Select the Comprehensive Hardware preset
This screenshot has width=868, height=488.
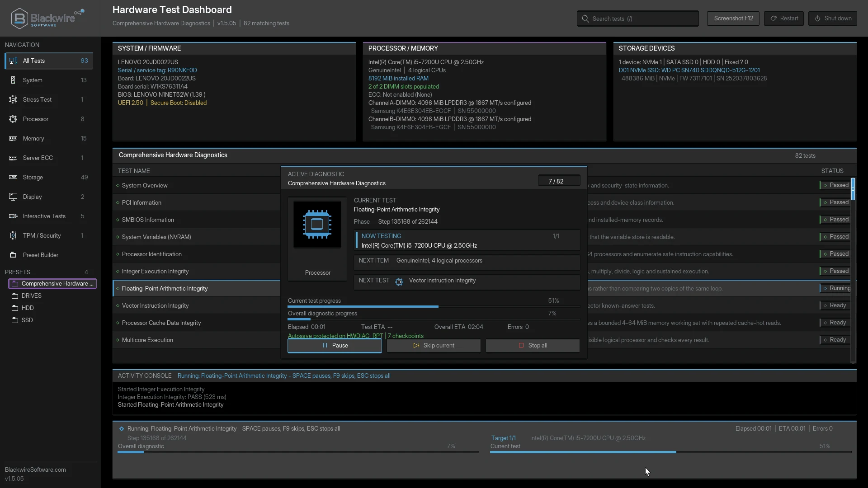[52, 284]
